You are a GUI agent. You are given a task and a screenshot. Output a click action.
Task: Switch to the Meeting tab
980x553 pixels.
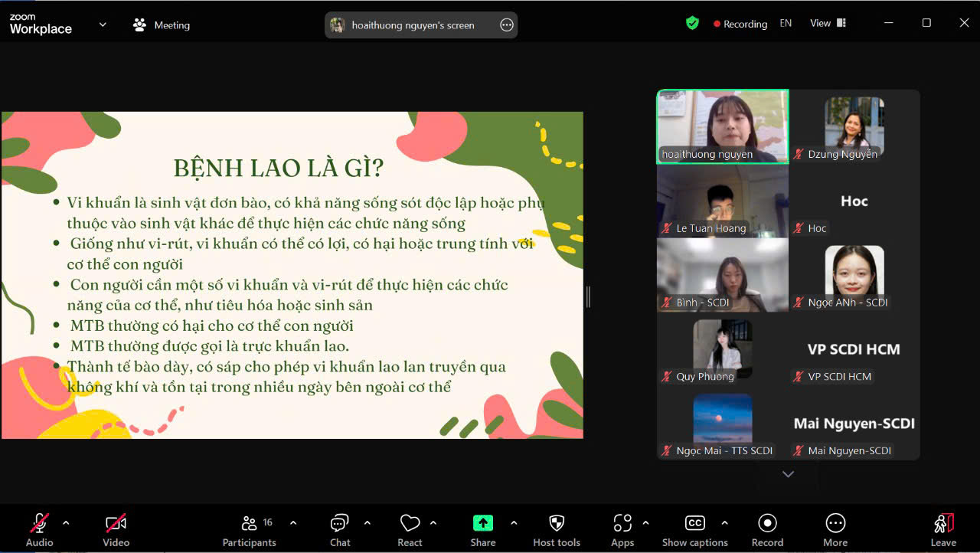[162, 25]
